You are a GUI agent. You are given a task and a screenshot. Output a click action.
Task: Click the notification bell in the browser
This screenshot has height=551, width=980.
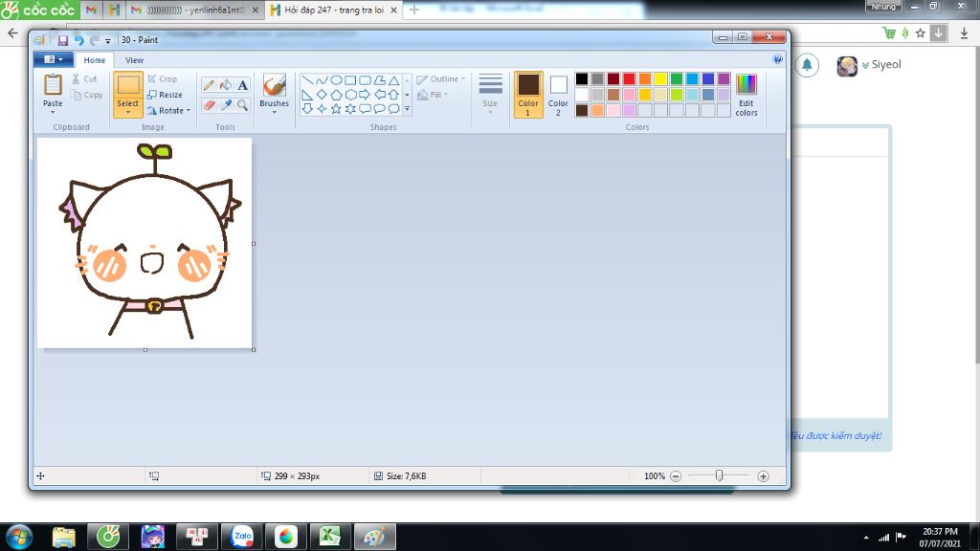pos(807,65)
